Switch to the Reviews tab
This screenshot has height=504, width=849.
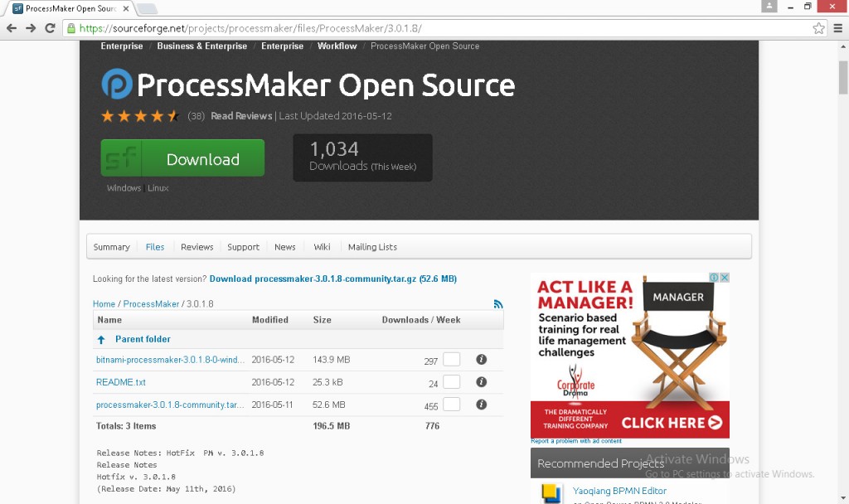point(196,247)
